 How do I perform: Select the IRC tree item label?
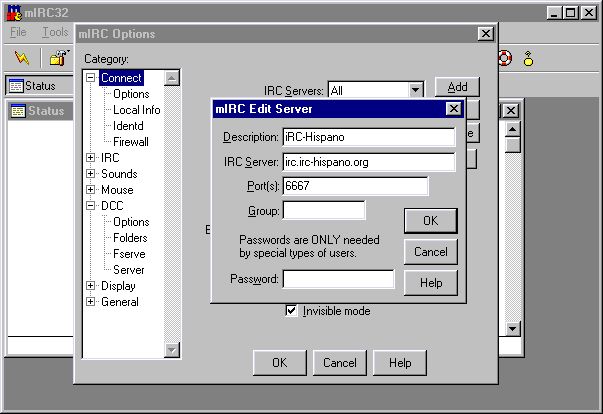(110, 158)
